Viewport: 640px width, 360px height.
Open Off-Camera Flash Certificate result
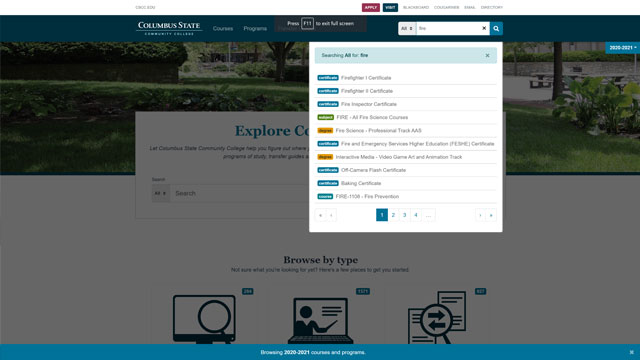tap(373, 170)
